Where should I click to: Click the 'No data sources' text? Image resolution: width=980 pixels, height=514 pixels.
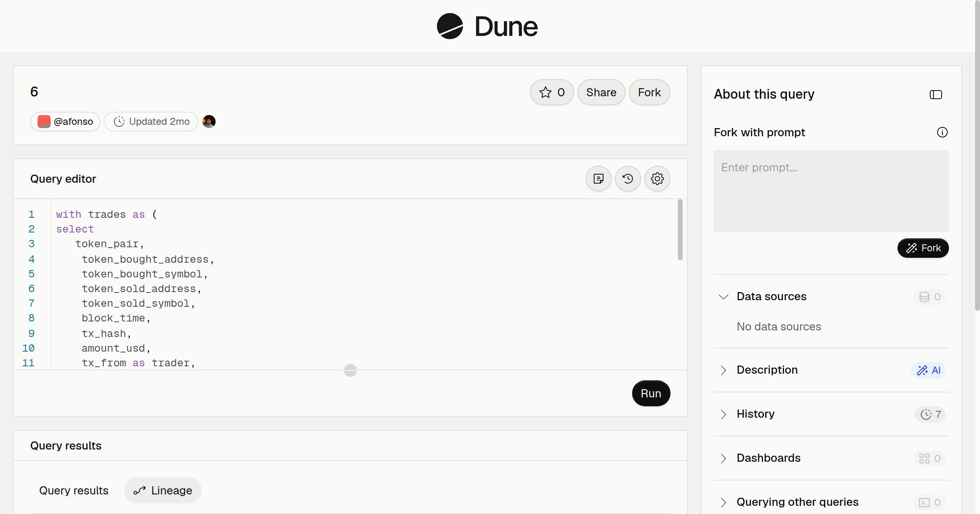click(779, 327)
